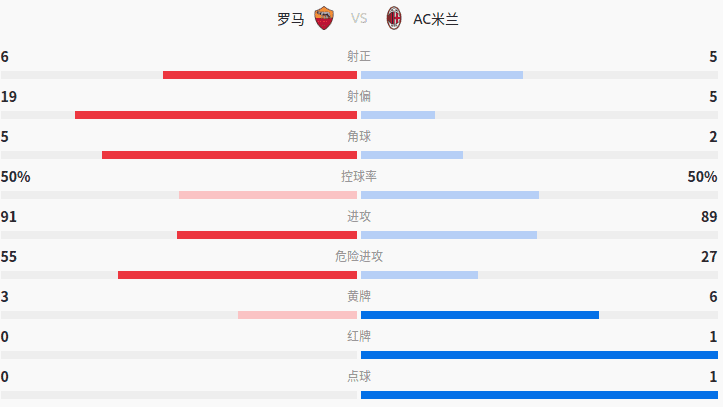Select the 射偏 stat label
This screenshot has width=723, height=407.
[x=359, y=96]
